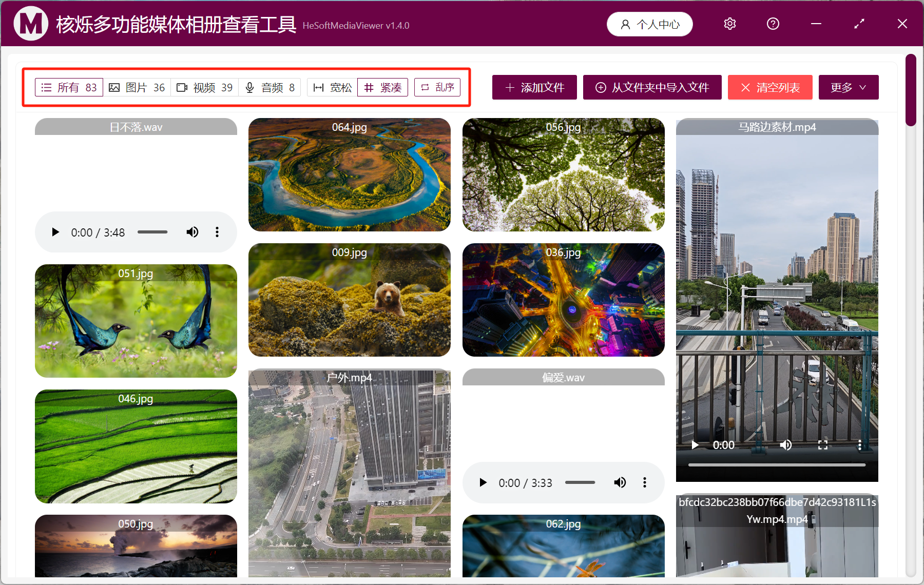Click the 马路边素材.mp4 video progress bar

(776, 465)
